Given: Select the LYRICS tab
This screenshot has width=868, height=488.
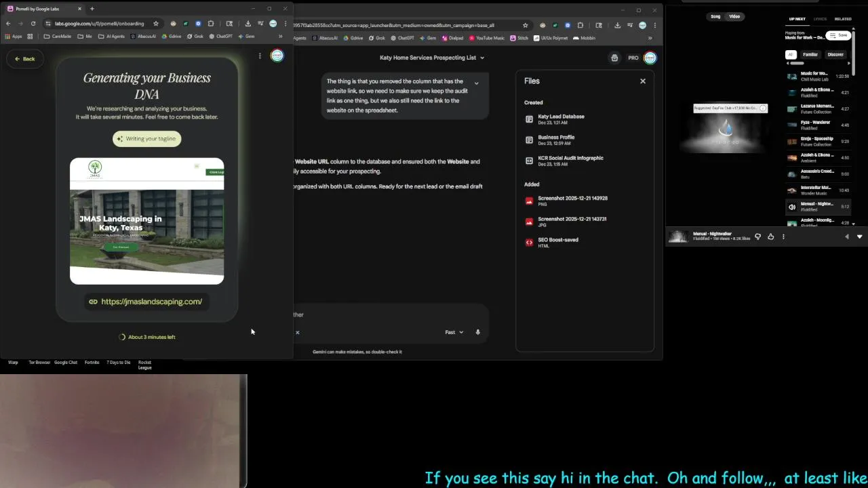Looking at the screenshot, I should (820, 19).
